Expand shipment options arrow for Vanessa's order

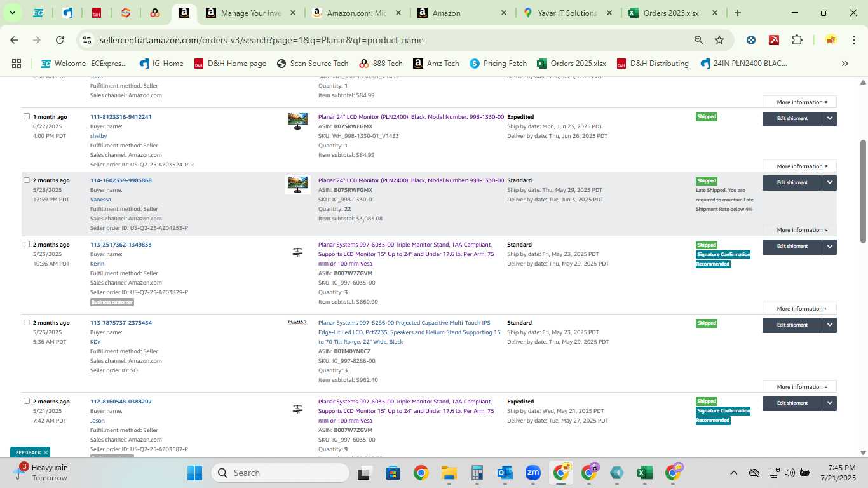coord(829,182)
